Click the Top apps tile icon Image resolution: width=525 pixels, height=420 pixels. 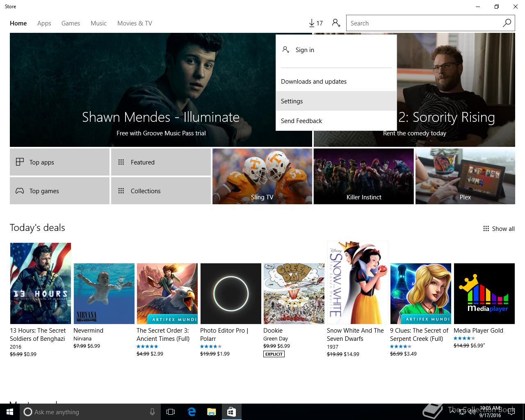(20, 162)
